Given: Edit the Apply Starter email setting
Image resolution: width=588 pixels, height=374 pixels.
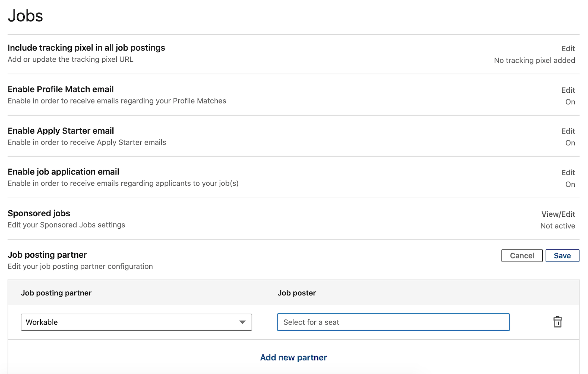Looking at the screenshot, I should coord(568,131).
